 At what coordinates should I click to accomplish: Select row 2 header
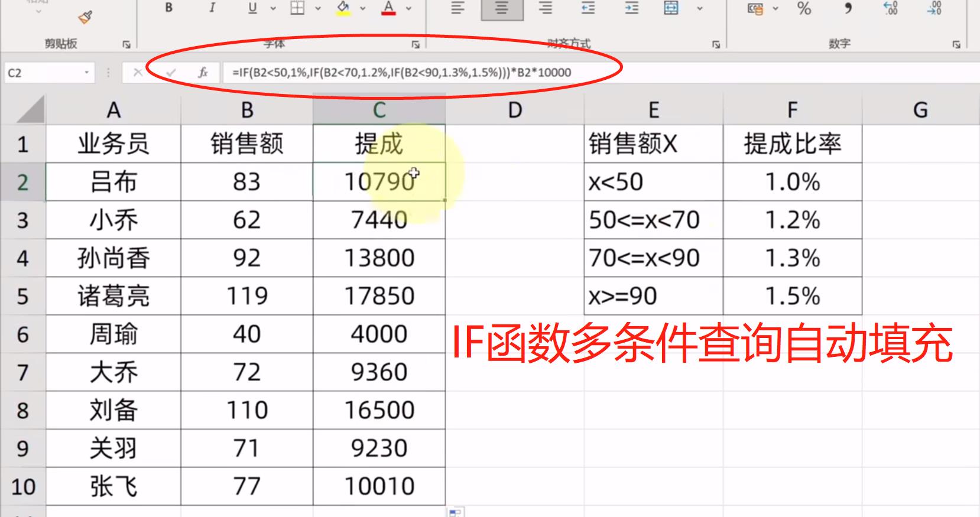[23, 182]
